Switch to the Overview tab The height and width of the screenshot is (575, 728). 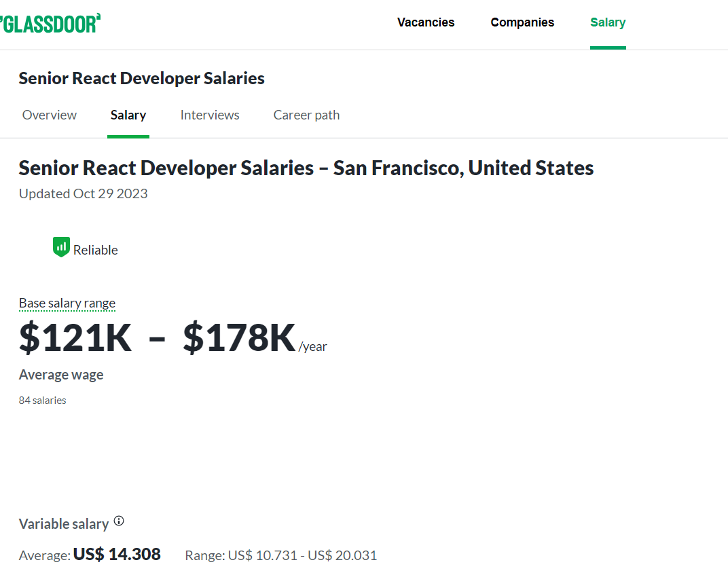pyautogui.click(x=49, y=115)
